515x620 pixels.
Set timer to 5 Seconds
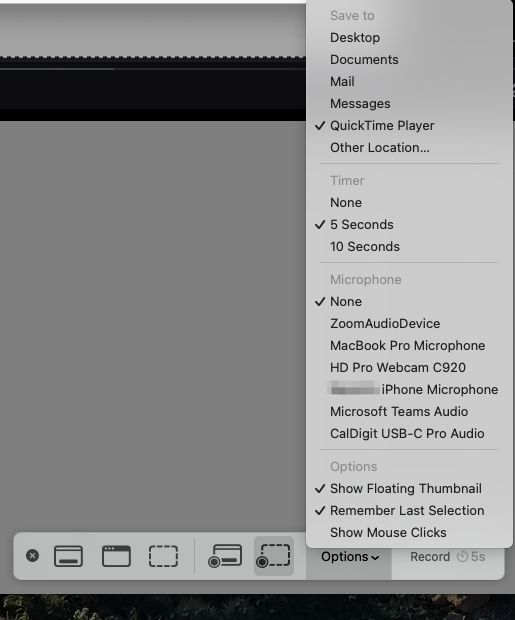tap(409, 225)
